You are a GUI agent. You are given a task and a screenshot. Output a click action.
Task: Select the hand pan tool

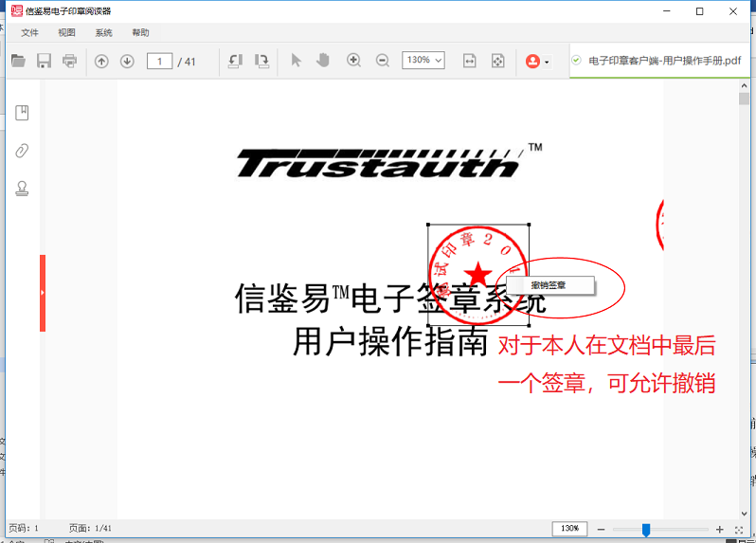(x=323, y=61)
